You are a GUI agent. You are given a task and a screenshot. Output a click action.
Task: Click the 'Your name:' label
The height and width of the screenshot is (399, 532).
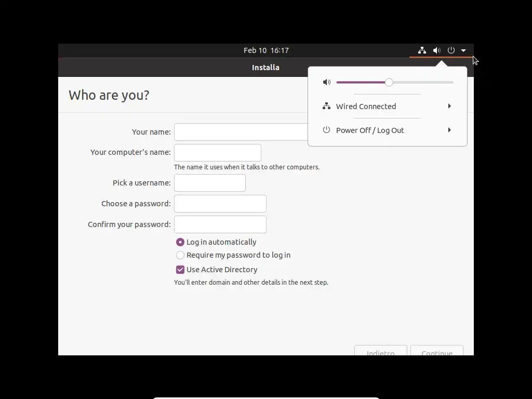pos(151,132)
